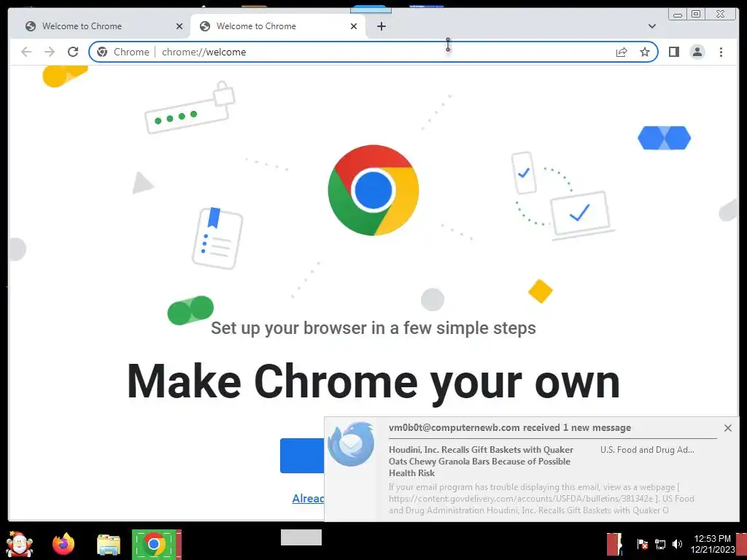
Task: Dismiss the Thunderbird new message notification
Action: tap(727, 428)
